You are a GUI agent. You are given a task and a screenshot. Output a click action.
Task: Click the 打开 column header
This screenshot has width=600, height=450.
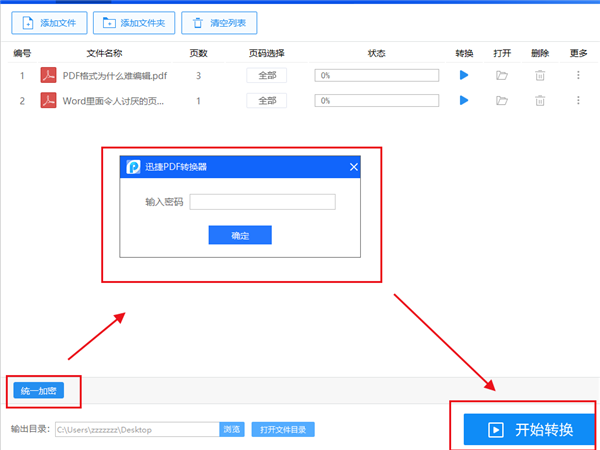tap(502, 53)
